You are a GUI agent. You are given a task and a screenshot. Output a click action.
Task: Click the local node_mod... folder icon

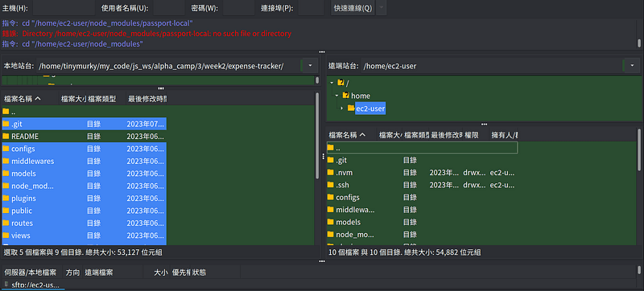click(x=6, y=186)
